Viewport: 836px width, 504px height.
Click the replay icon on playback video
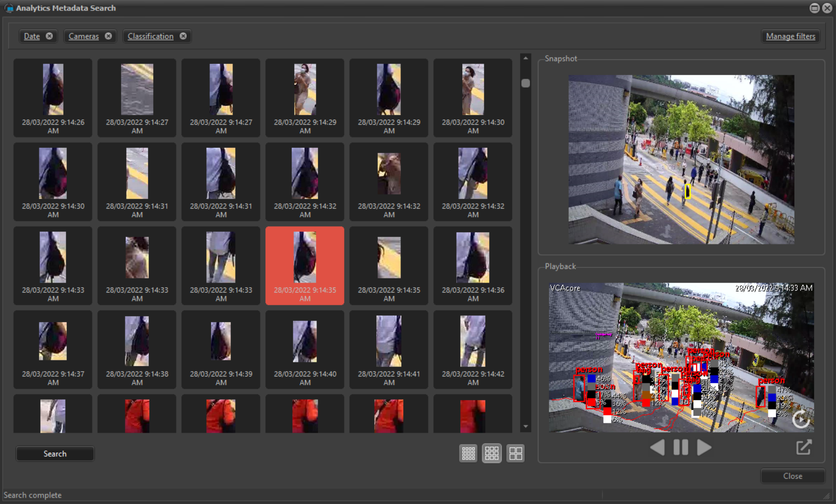800,419
